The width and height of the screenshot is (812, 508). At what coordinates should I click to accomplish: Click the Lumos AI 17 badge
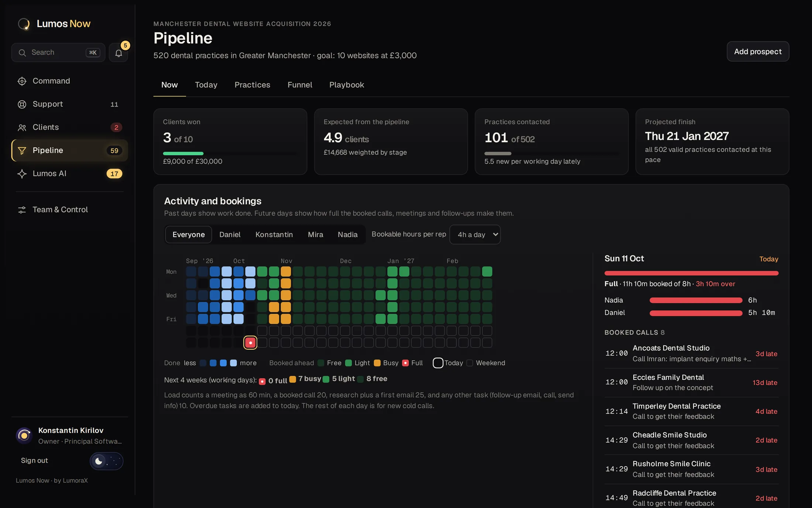[114, 174]
